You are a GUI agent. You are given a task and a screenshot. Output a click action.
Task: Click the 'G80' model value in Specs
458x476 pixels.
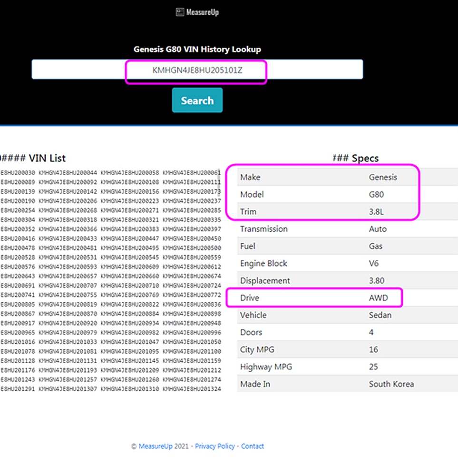[376, 194]
